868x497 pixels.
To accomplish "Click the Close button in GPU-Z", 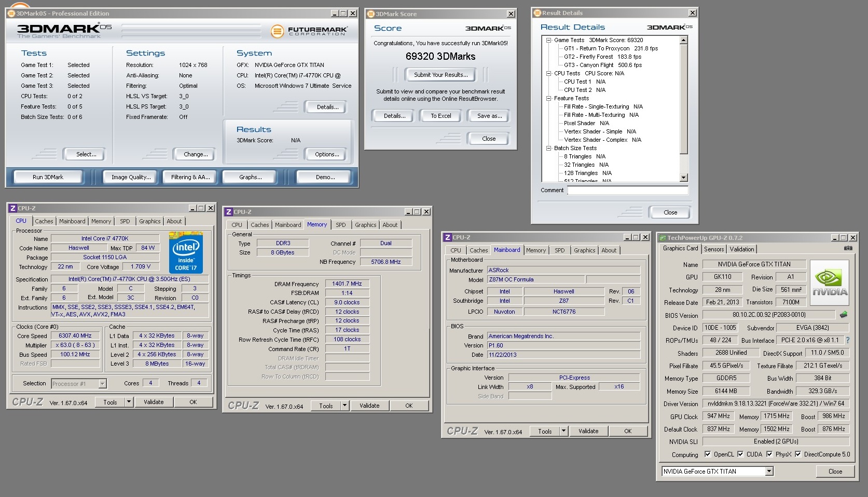I will 835,472.
